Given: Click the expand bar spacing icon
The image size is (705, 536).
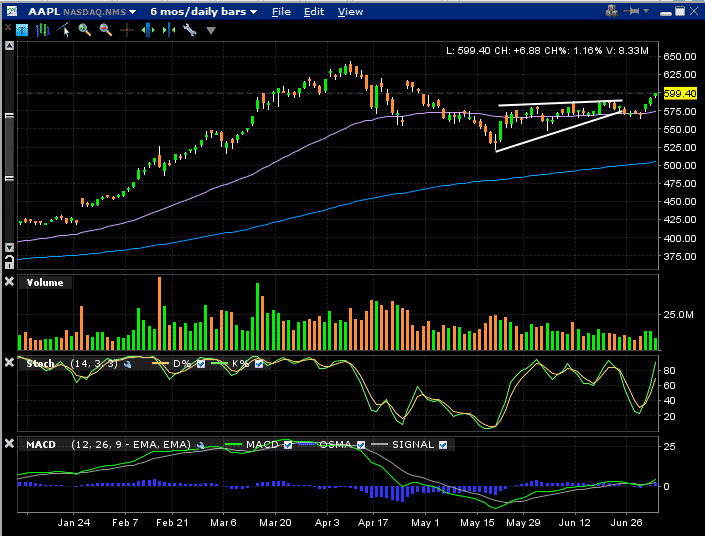Looking at the screenshot, I should click(148, 31).
